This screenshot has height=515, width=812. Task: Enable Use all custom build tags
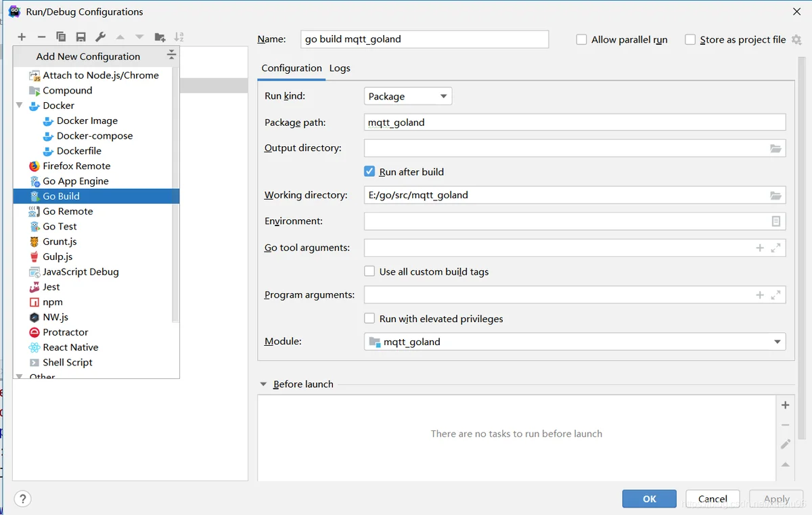pos(369,271)
